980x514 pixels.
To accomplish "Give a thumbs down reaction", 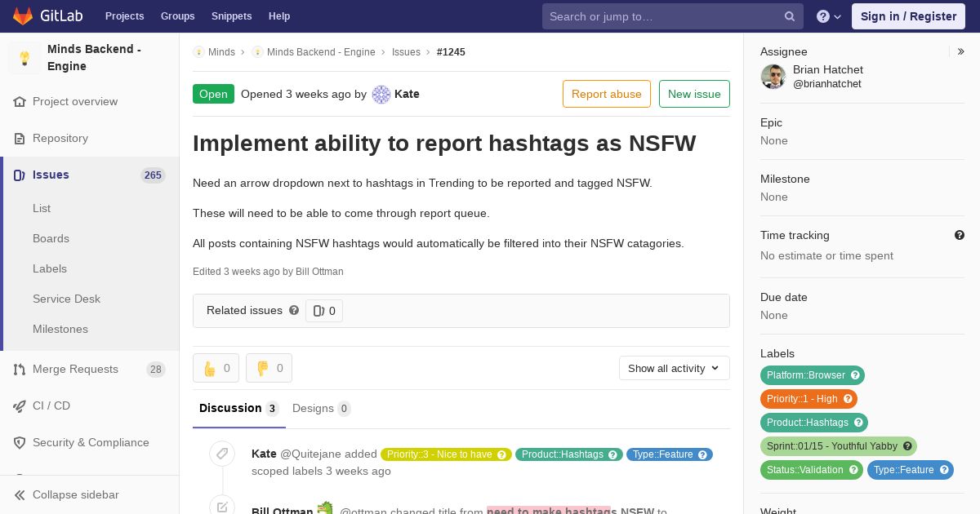I will pos(269,368).
